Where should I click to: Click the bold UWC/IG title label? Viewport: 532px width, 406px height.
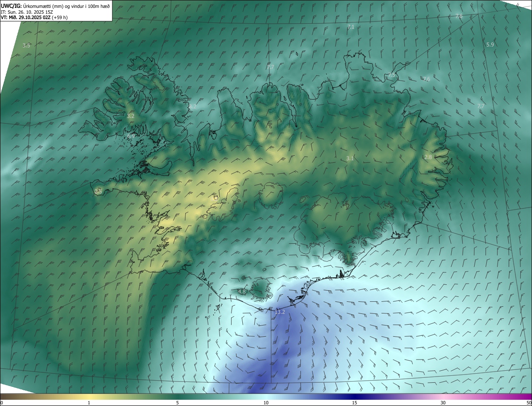[11, 5]
